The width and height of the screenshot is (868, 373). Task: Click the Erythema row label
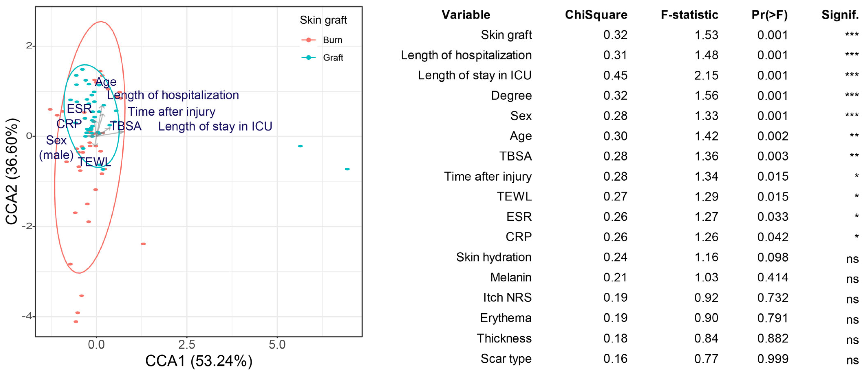pyautogui.click(x=505, y=318)
